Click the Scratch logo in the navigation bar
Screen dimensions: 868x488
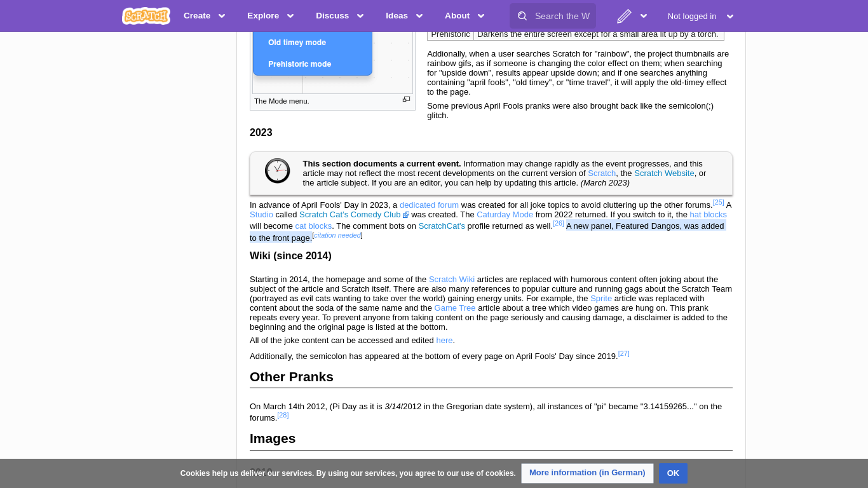pos(146,15)
